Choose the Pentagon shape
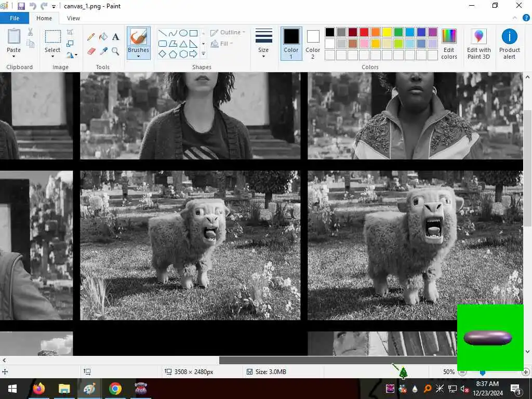This screenshot has width=532, height=399. pos(173,54)
